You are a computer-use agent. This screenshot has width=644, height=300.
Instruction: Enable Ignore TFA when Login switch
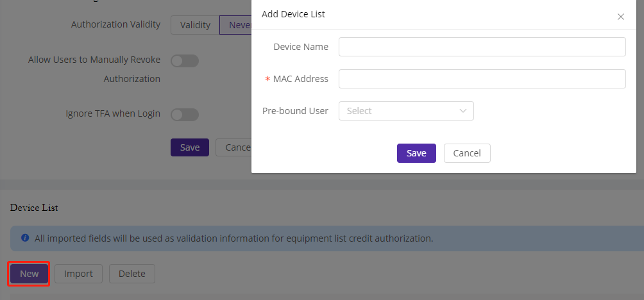[x=185, y=115]
